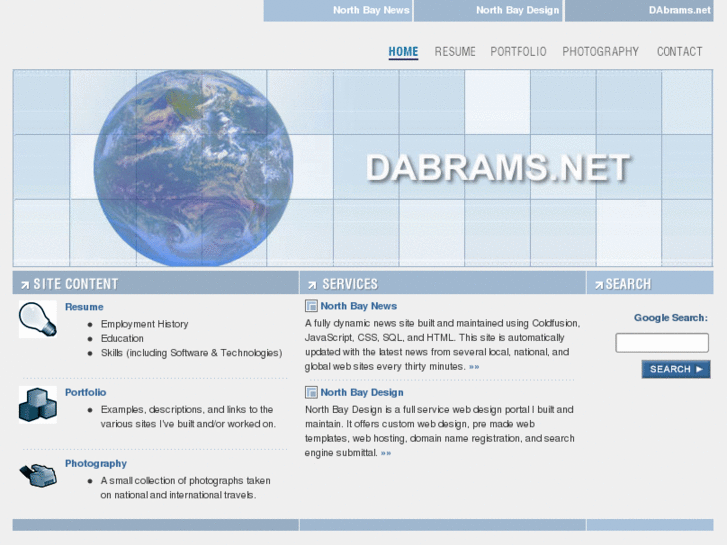Open the North Bay Design services link
The width and height of the screenshot is (727, 545).
[x=362, y=392]
